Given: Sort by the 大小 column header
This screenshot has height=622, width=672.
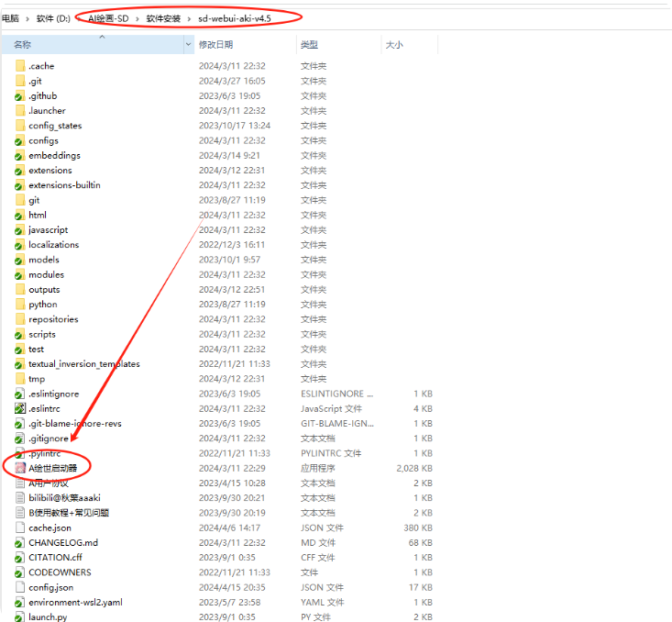Looking at the screenshot, I should (409, 45).
